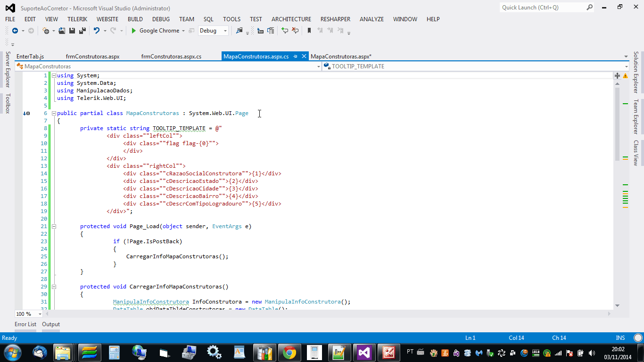Viewport: 644px width, 362px height.
Task: Open the RESHARPER menu
Action: (335, 19)
